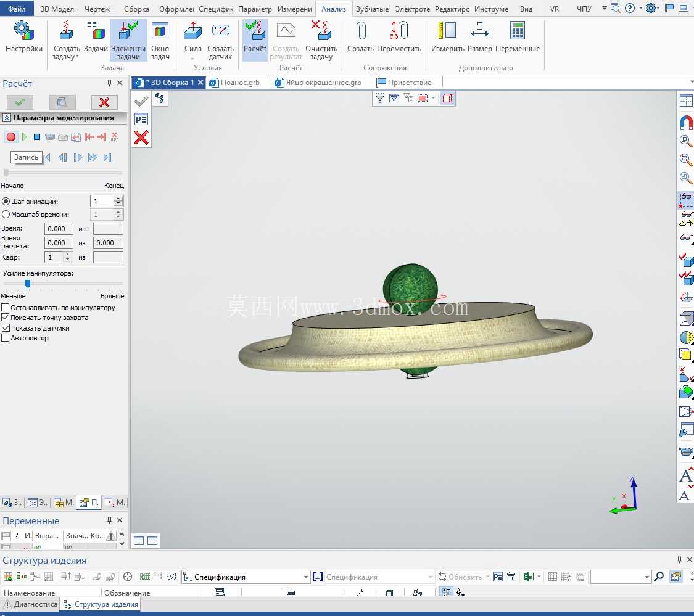Viewport: 694px width, 616px height.
Task: Uncheck Показать датчики checkbox
Action: pos(6,328)
